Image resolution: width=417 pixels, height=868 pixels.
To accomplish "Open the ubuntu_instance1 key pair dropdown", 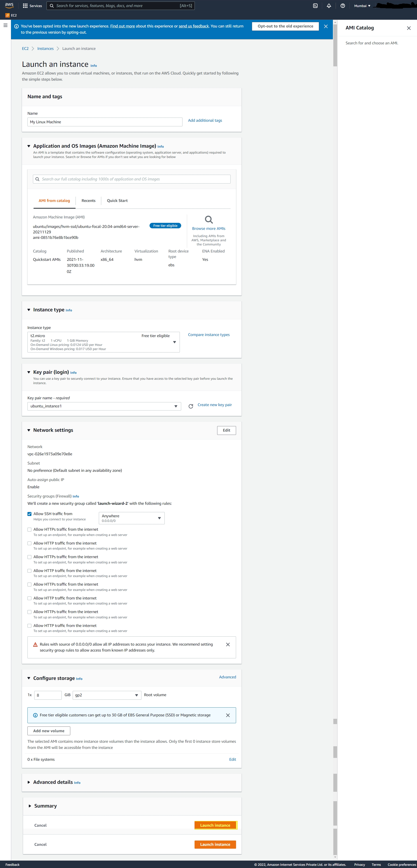I will pos(104,406).
